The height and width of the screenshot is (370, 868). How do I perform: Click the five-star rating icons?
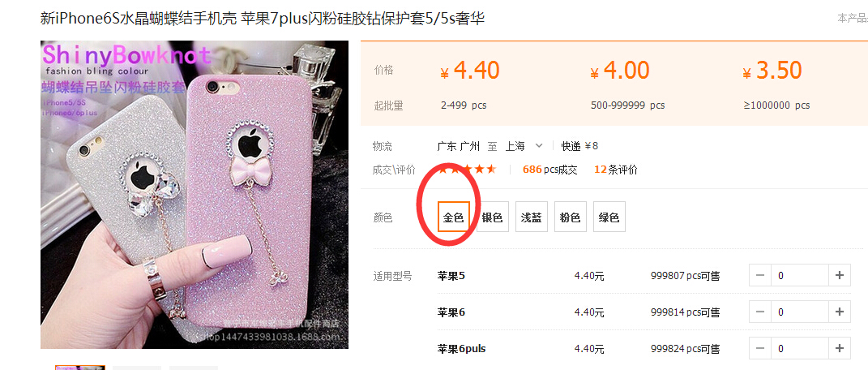click(467, 169)
